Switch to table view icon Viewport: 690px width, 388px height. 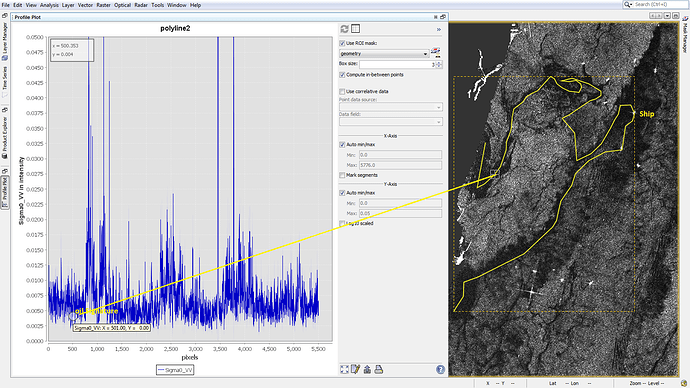point(356,29)
